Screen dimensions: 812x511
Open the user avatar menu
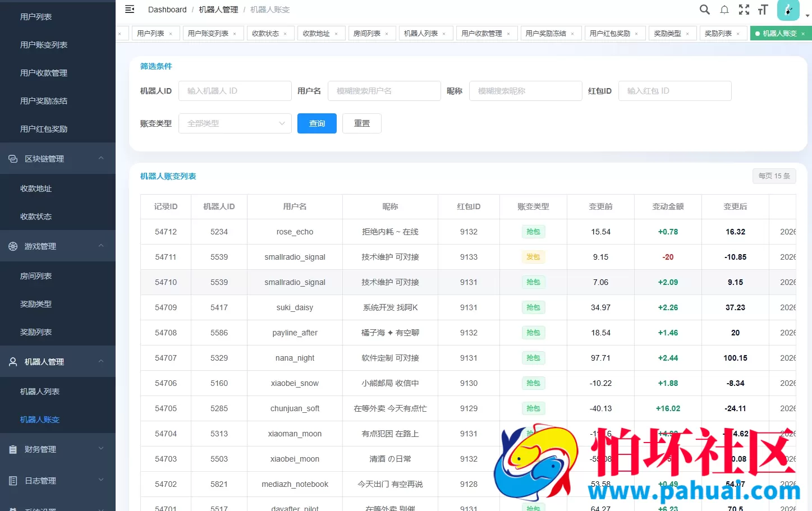[x=788, y=10]
